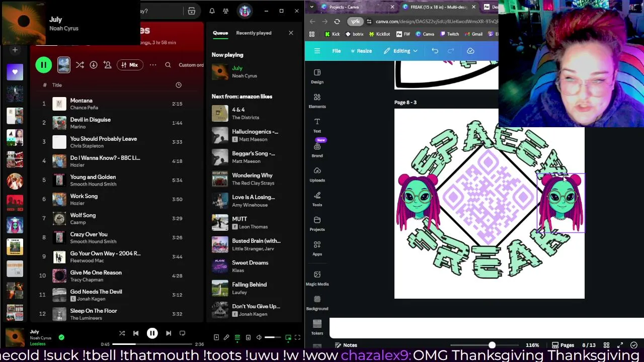The width and height of the screenshot is (644, 362).
Task: Open Elements panel in Canva sidebar
Action: 317,101
